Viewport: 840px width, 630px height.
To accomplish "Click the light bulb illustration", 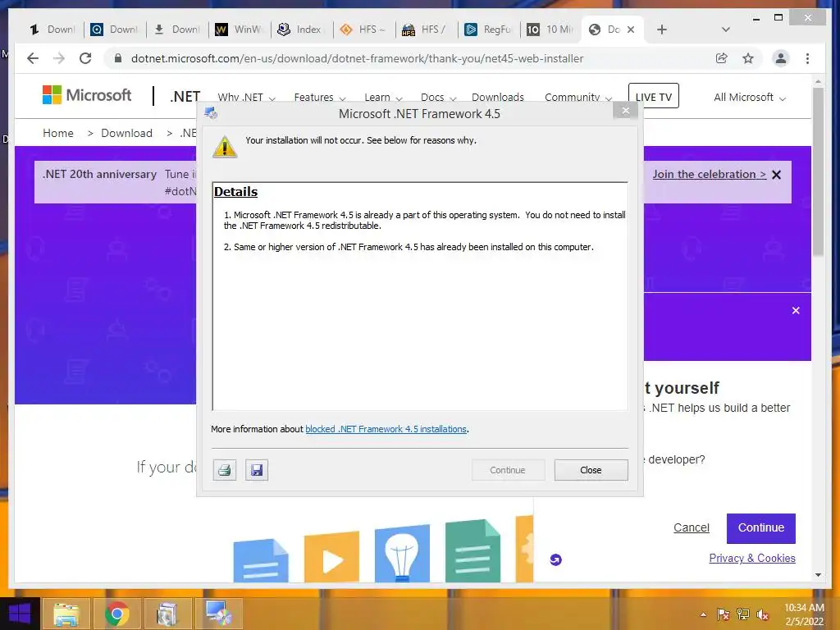I will 402,554.
